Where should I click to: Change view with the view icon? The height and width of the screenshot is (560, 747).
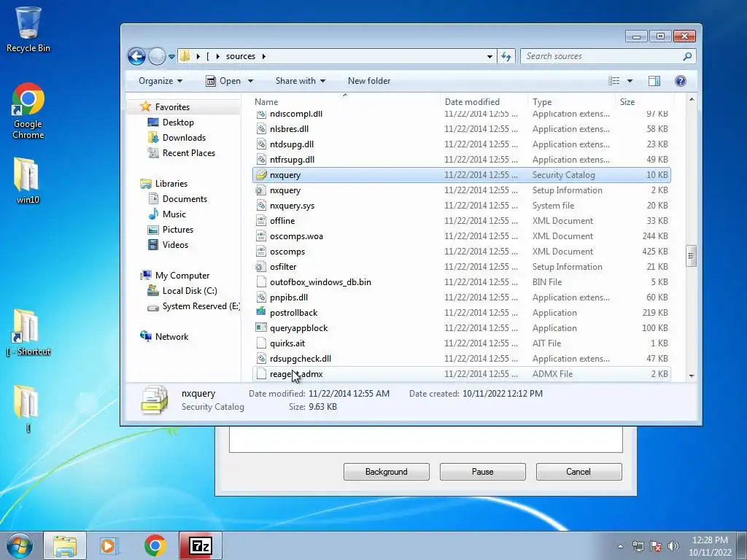coord(614,81)
